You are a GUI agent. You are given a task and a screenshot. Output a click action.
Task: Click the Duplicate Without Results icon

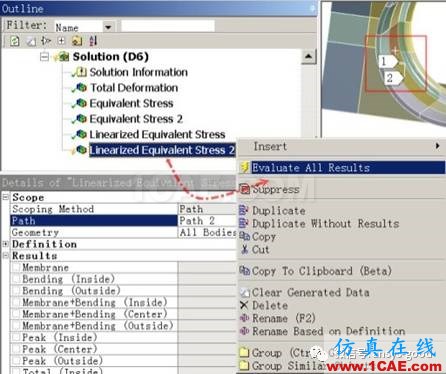coord(244,223)
